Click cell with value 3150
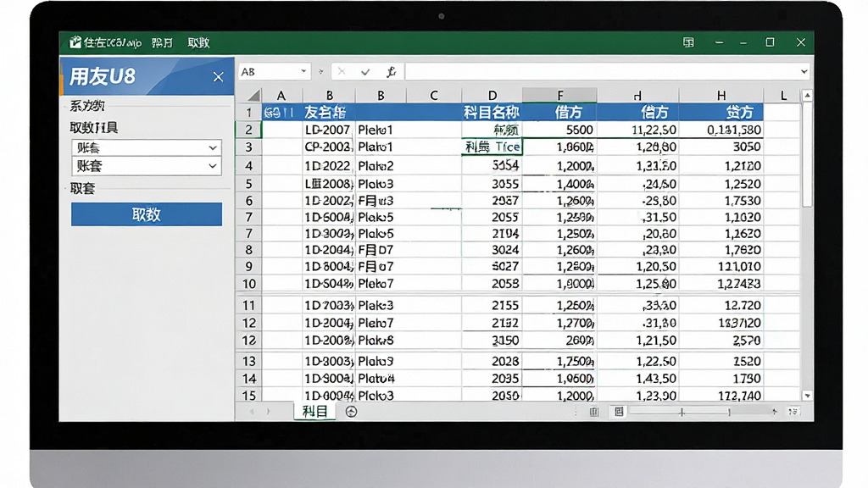The height and width of the screenshot is (488, 868). click(492, 340)
